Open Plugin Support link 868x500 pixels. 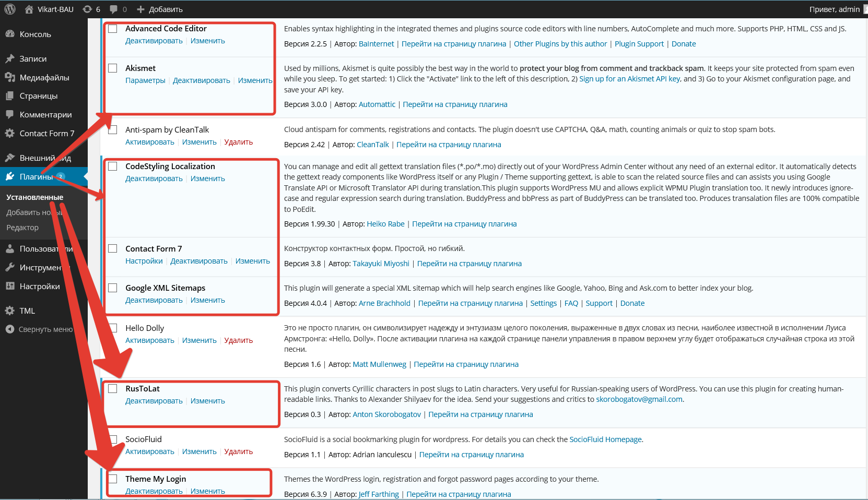(x=639, y=44)
